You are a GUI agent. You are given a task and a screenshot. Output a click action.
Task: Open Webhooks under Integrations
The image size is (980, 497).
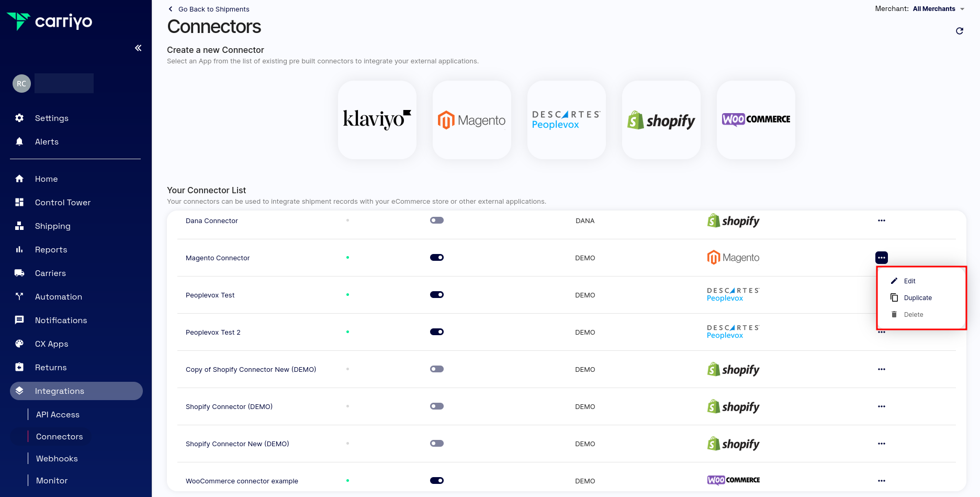click(x=57, y=459)
